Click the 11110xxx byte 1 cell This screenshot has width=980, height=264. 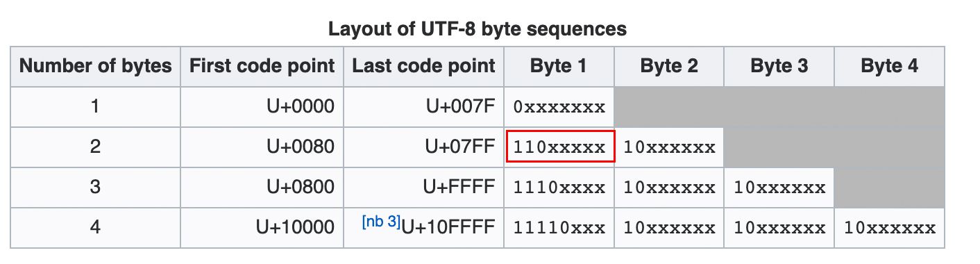(559, 228)
